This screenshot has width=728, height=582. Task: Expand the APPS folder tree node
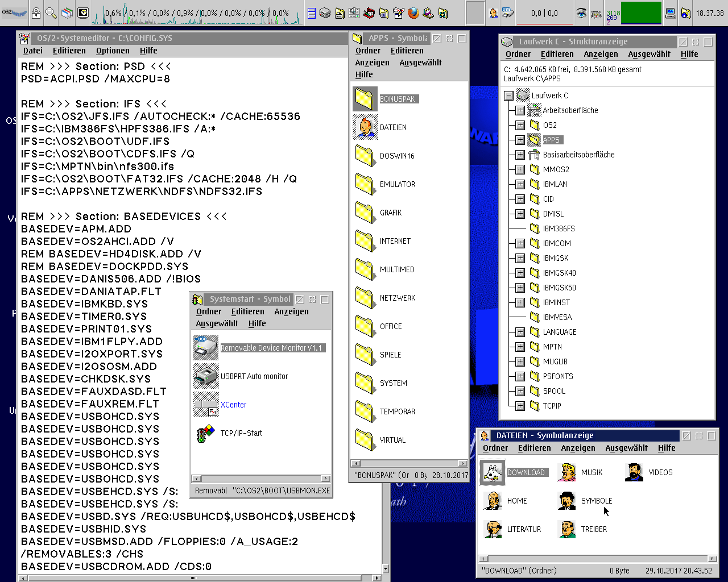(520, 140)
